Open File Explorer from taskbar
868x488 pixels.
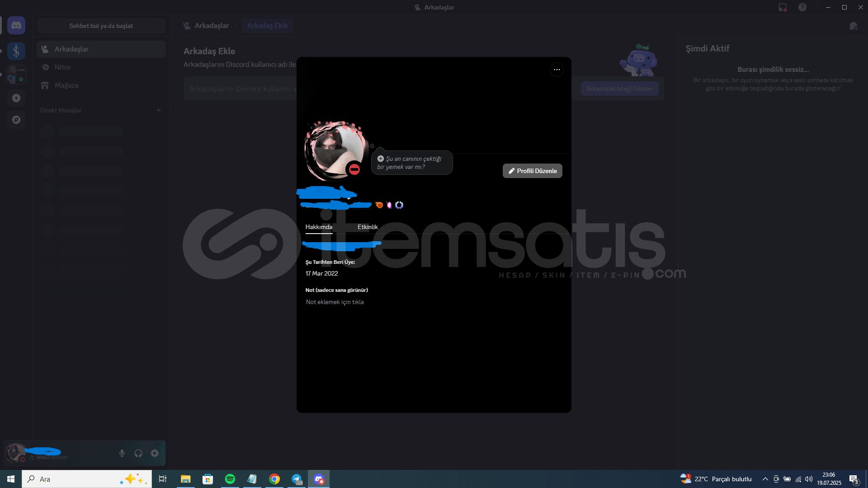point(185,479)
